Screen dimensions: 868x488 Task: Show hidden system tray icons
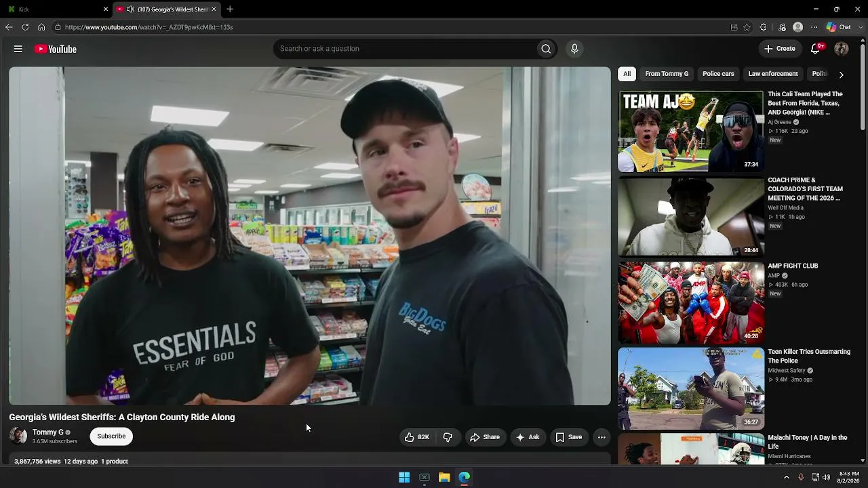coord(787,477)
